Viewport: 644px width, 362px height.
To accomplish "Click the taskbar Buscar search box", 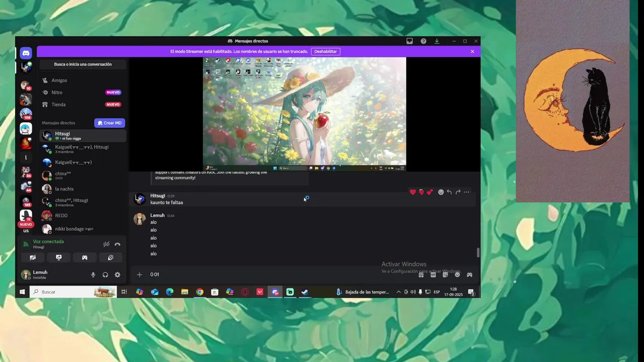I will [x=73, y=292].
